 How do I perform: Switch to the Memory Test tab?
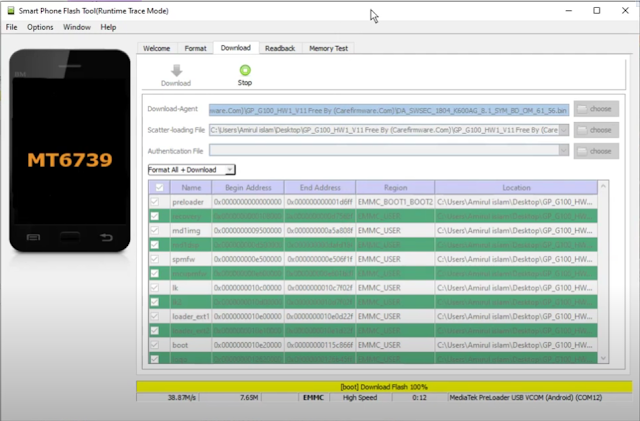click(329, 48)
